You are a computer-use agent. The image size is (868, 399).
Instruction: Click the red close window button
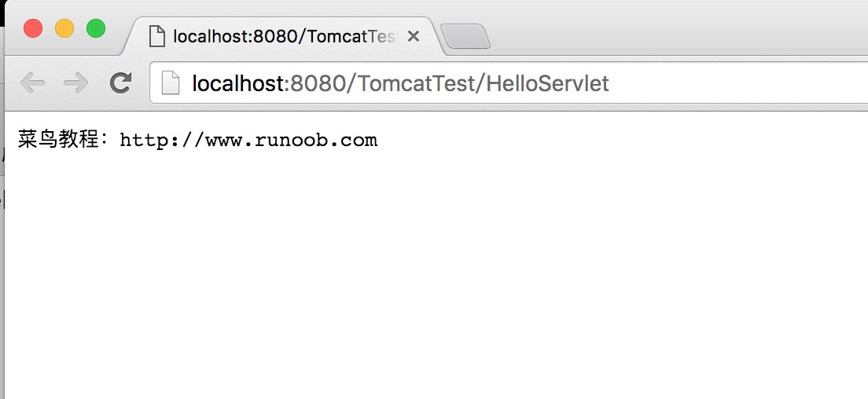tap(33, 29)
